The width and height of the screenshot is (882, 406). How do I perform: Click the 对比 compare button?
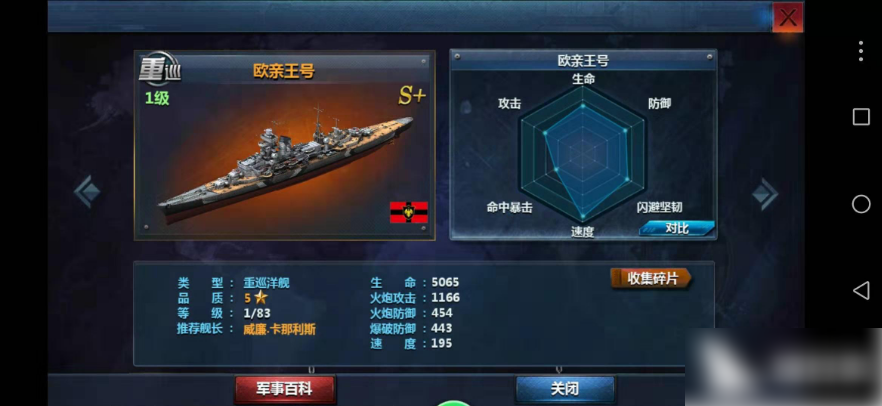(x=677, y=228)
